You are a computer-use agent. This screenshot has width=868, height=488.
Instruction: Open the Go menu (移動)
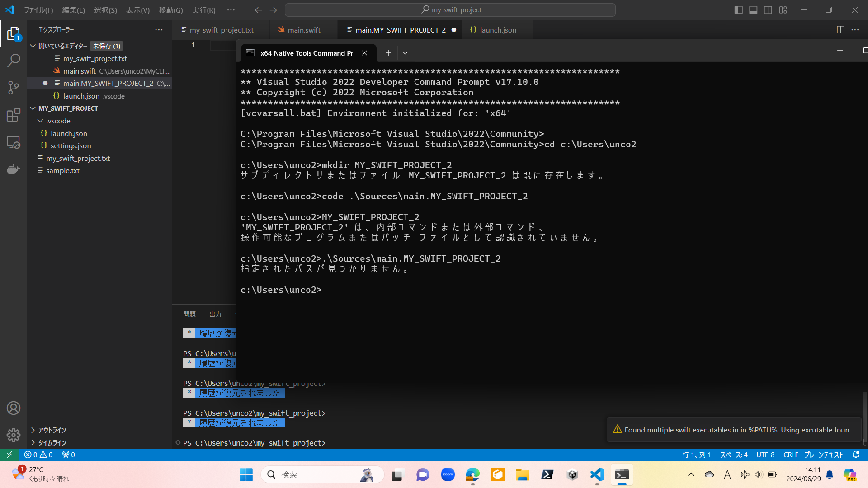point(171,10)
